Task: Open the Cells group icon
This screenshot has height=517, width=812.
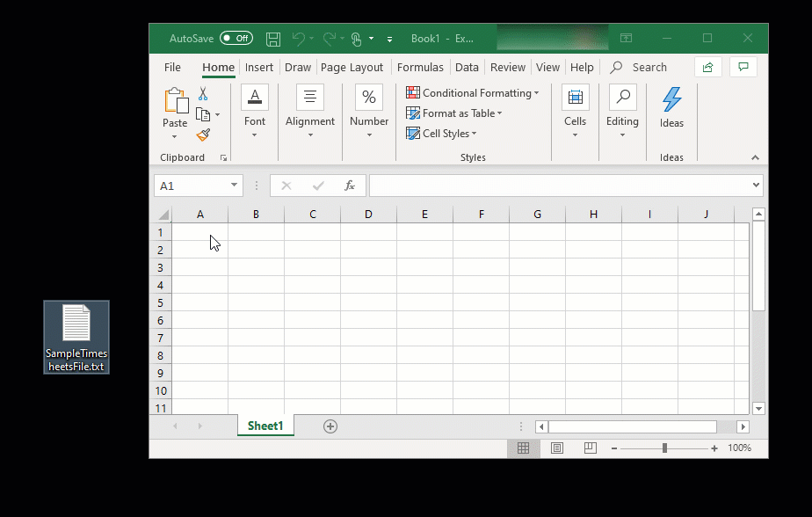Action: point(576,97)
